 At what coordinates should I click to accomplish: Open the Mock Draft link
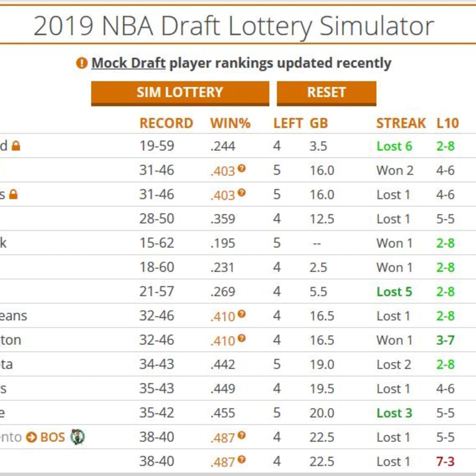pyautogui.click(x=128, y=63)
